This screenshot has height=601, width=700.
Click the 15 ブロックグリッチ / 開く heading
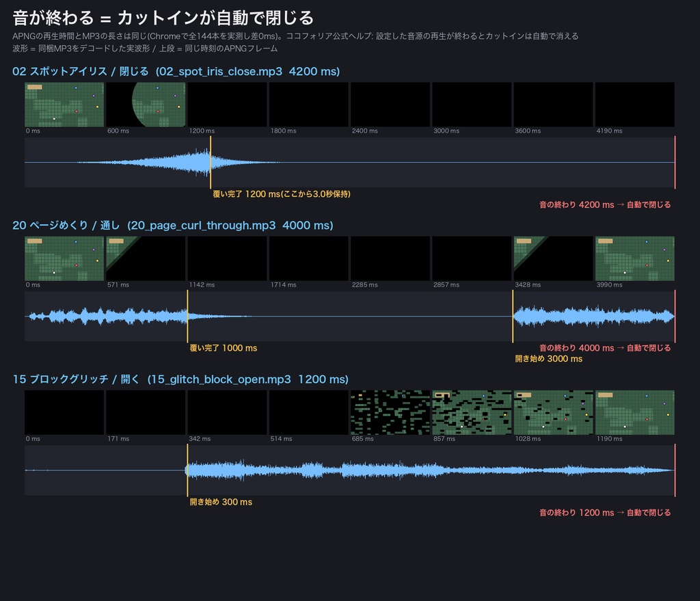pyautogui.click(x=180, y=379)
